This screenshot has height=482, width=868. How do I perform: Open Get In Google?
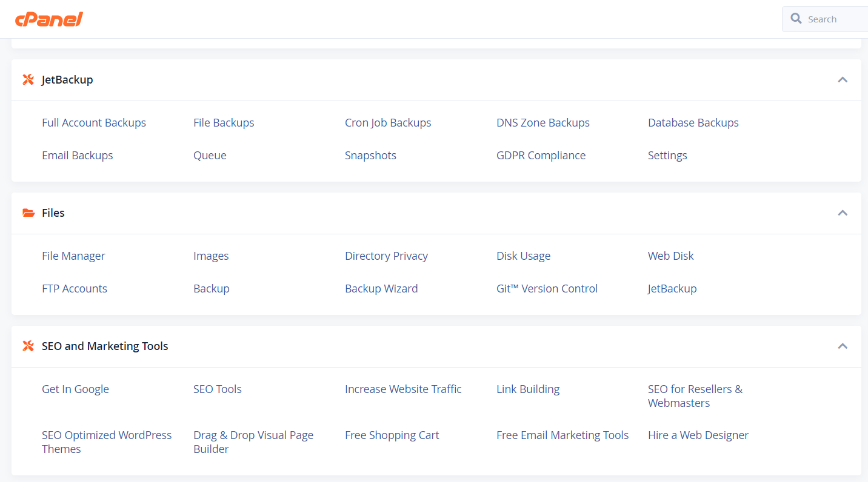pyautogui.click(x=75, y=389)
